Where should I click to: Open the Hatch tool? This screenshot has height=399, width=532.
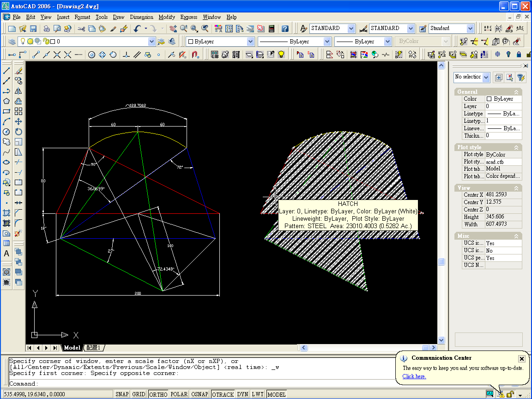(6, 213)
